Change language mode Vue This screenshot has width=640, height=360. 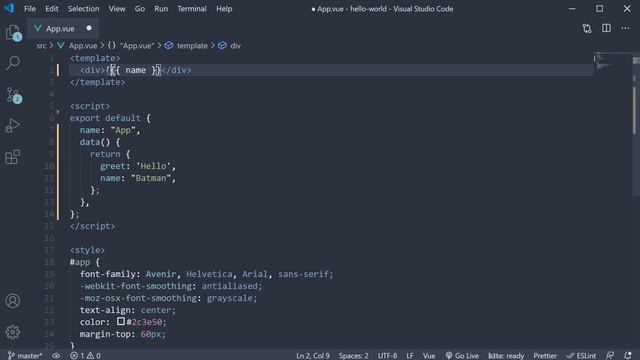click(x=429, y=356)
